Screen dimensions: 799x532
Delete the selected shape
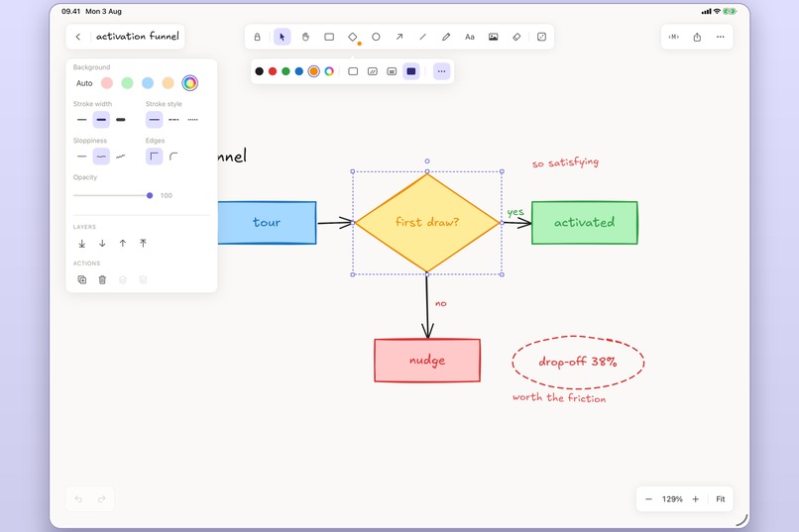(102, 279)
